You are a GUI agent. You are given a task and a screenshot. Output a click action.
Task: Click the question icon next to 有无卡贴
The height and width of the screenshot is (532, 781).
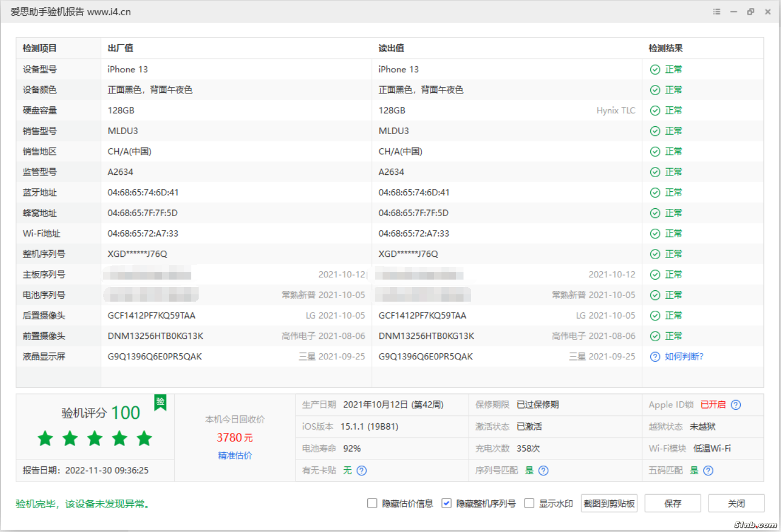[x=362, y=470]
